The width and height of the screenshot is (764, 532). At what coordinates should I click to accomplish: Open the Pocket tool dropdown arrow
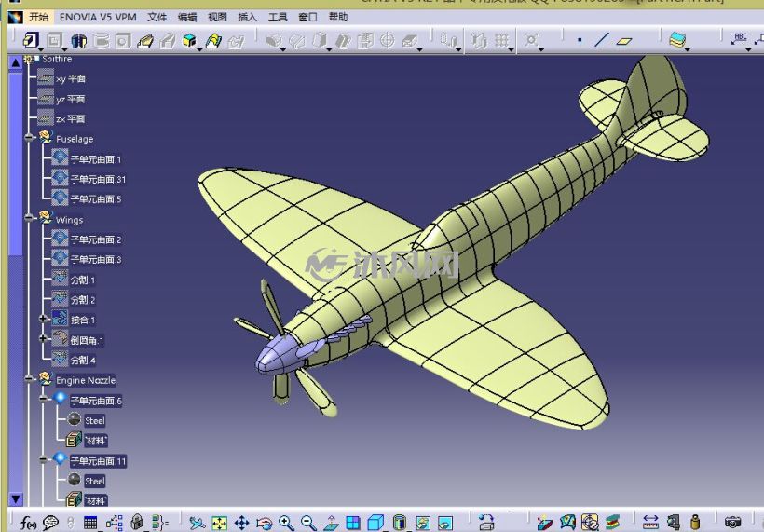pyautogui.click(x=64, y=49)
